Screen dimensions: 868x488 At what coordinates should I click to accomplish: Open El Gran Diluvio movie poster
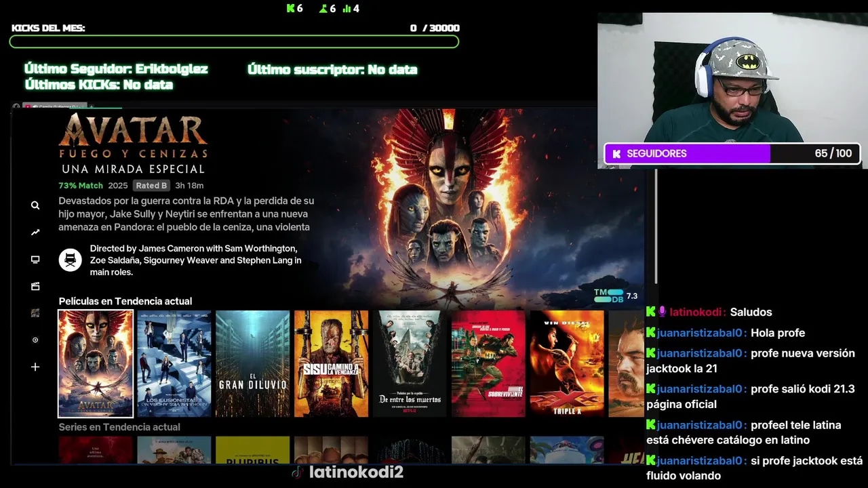tap(253, 363)
